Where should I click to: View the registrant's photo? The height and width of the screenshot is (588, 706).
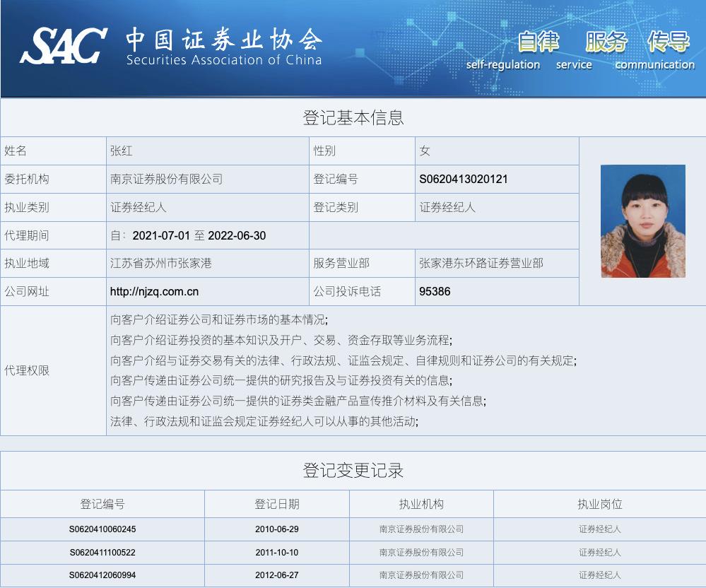(642, 221)
